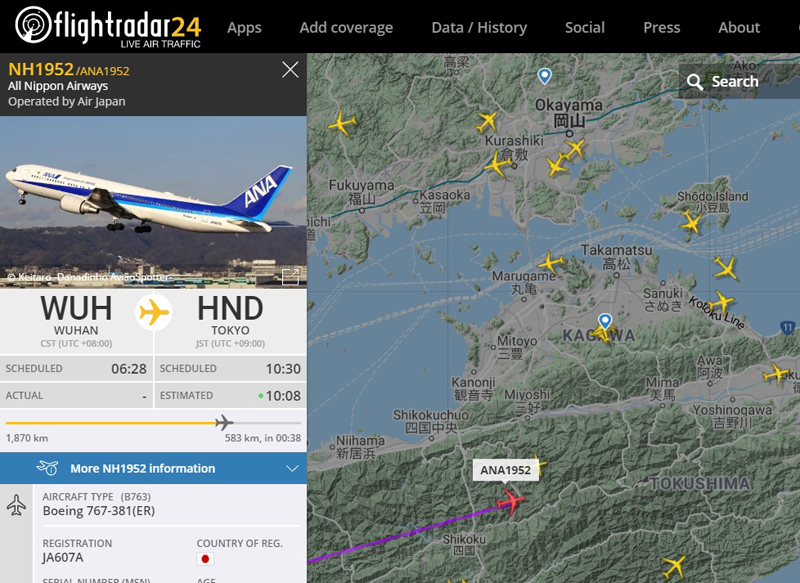This screenshot has width=800, height=583.
Task: Click the ANA aircraft photo thumbnail
Action: 153,202
